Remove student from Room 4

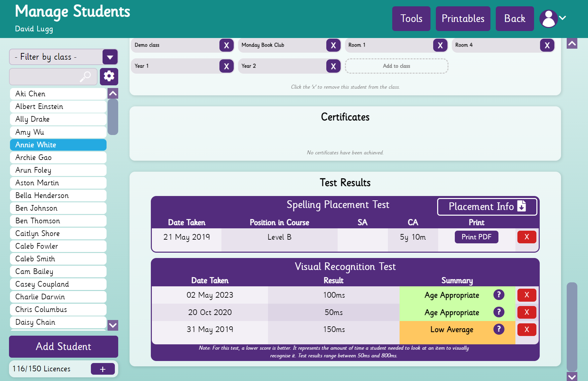(x=547, y=45)
